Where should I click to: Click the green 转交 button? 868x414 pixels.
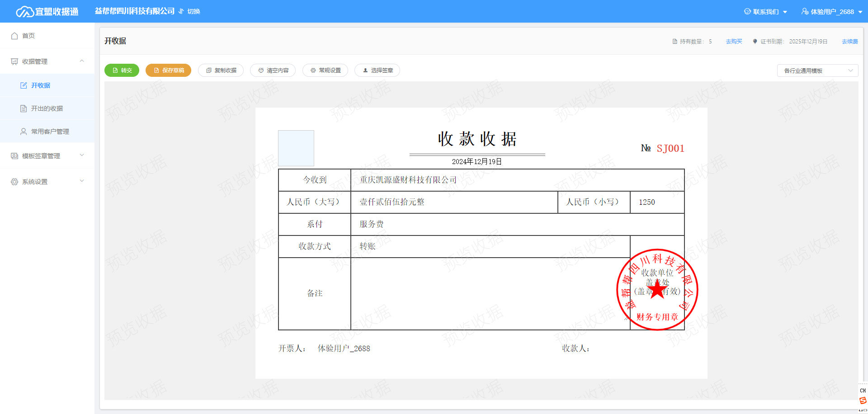tap(122, 71)
